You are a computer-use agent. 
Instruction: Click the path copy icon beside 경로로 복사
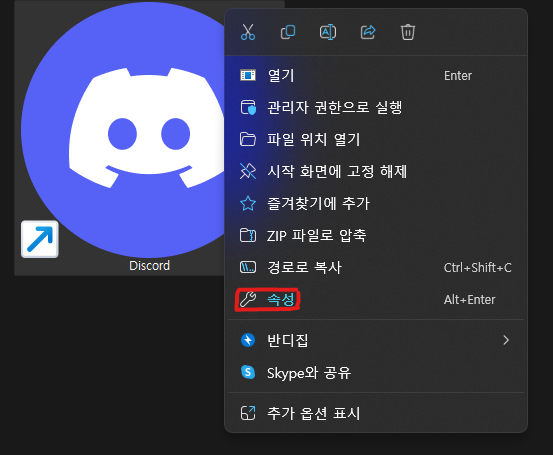(x=248, y=267)
